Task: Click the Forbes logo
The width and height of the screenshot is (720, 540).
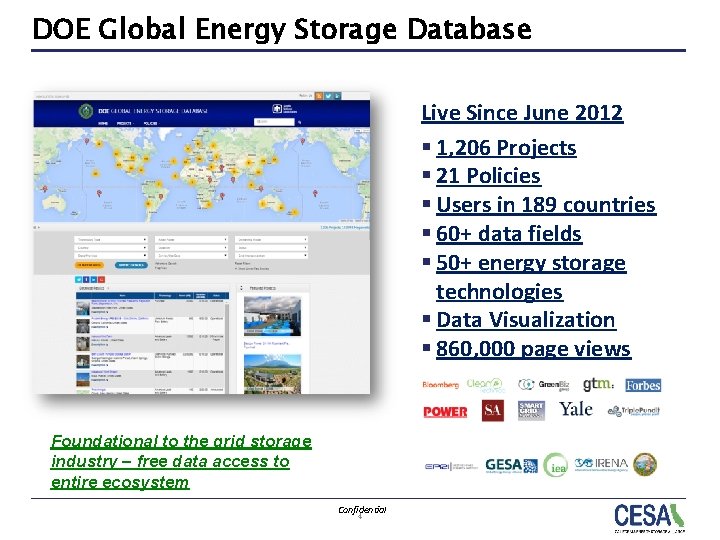Action: pyautogui.click(x=643, y=385)
